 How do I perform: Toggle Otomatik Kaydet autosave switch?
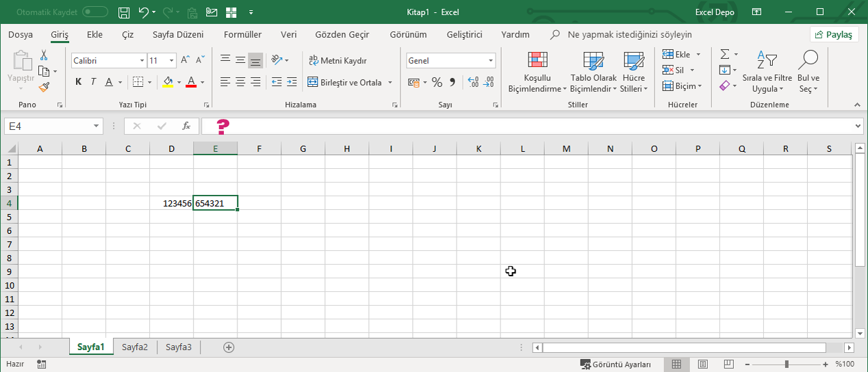95,12
